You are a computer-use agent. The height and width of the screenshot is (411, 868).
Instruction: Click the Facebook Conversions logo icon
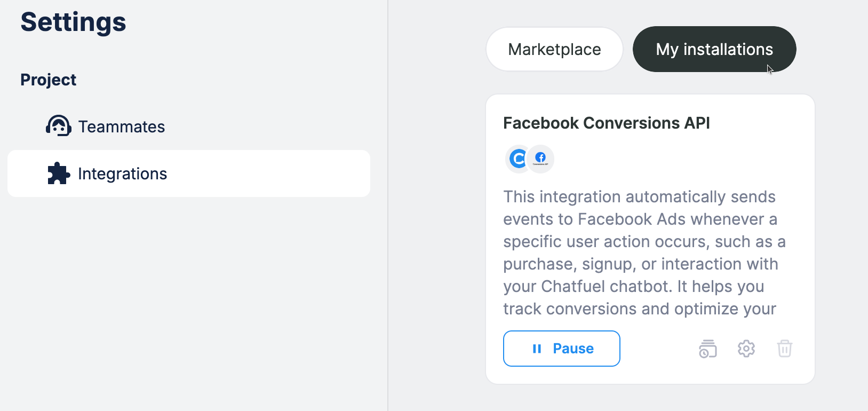[x=540, y=159]
